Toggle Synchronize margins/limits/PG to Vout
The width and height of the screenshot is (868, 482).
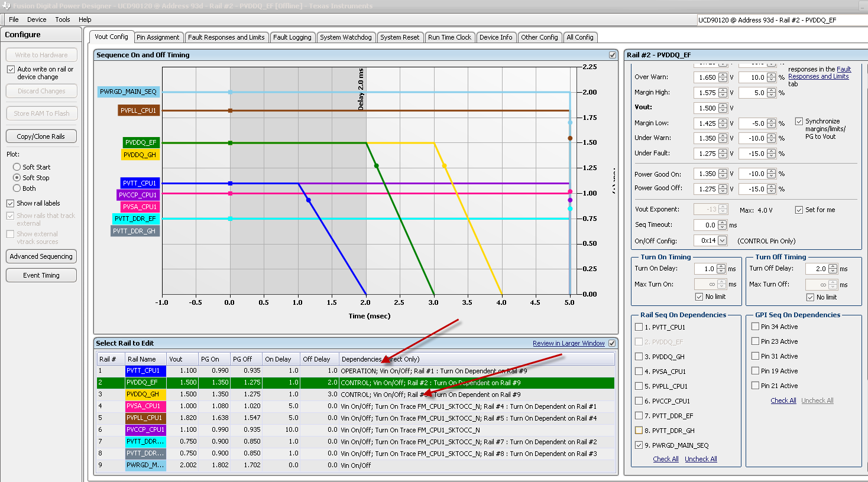pos(799,121)
